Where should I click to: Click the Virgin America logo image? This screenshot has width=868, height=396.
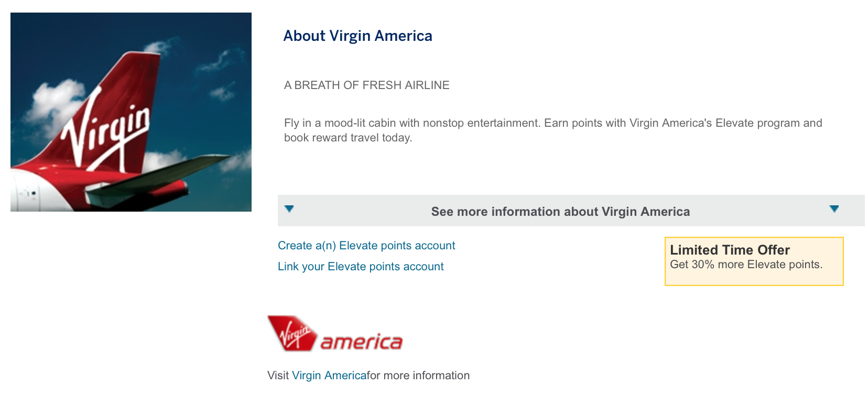coord(335,334)
